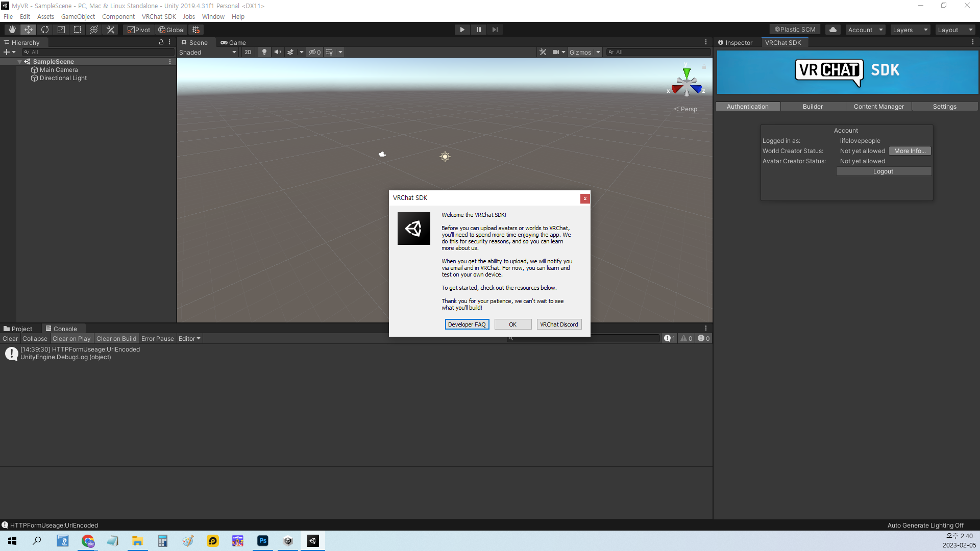
Task: Select the Rotate tool
Action: click(45, 30)
